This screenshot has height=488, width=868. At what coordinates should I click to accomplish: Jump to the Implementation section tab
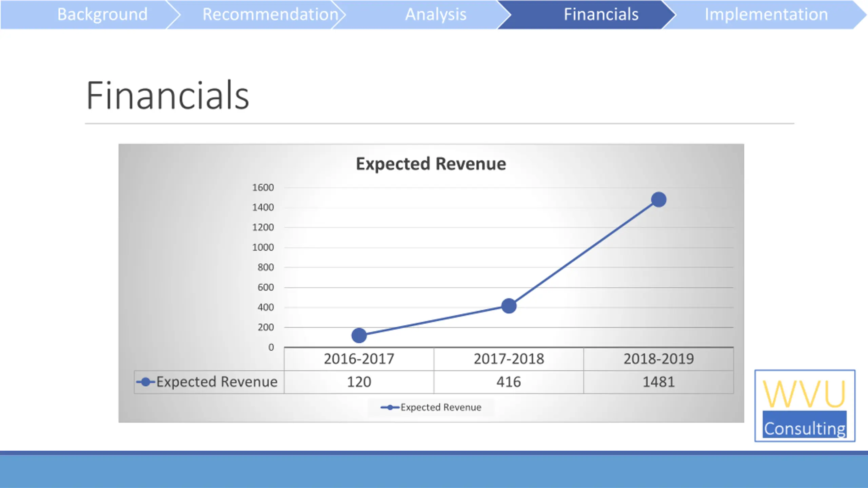point(766,15)
